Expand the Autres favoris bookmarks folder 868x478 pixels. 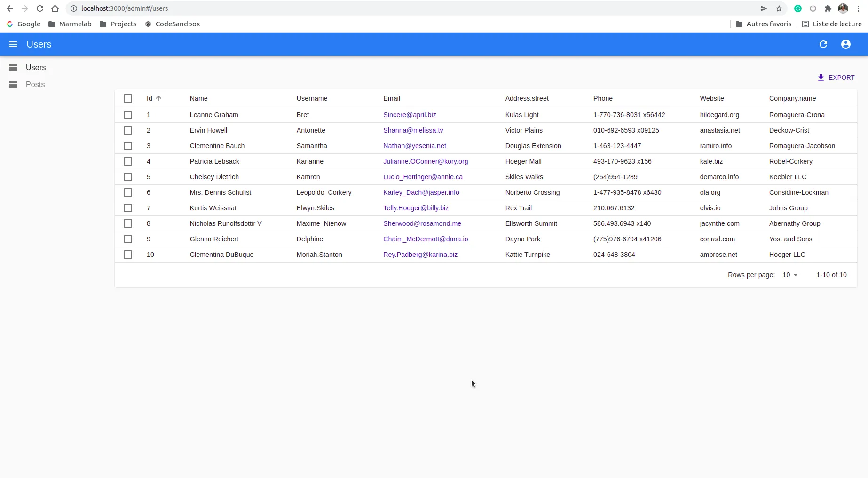(x=763, y=24)
